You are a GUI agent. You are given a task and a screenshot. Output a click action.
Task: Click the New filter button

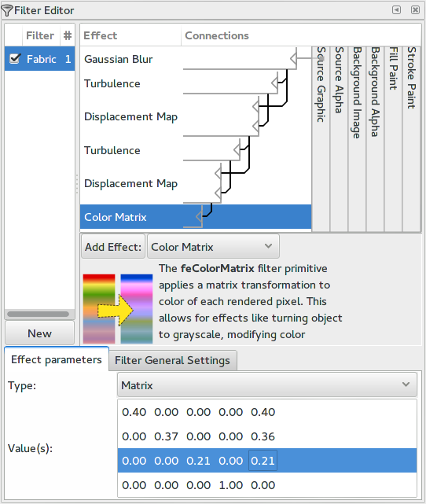(x=39, y=333)
